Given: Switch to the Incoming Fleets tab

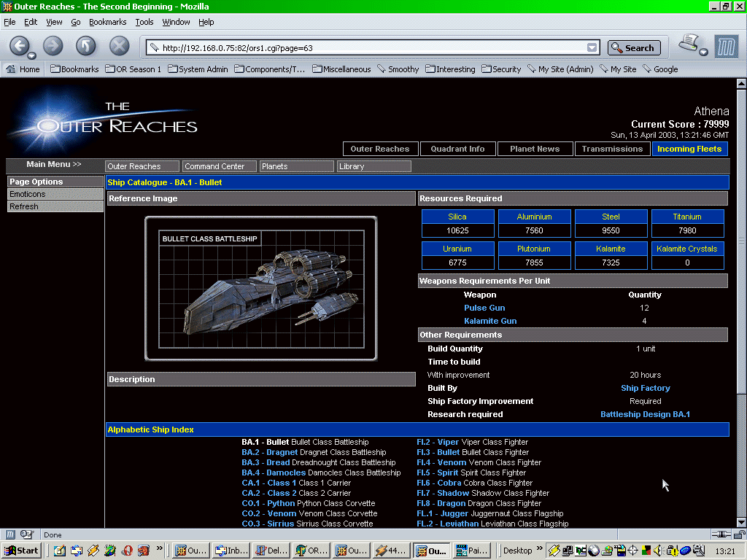Looking at the screenshot, I should coord(689,149).
